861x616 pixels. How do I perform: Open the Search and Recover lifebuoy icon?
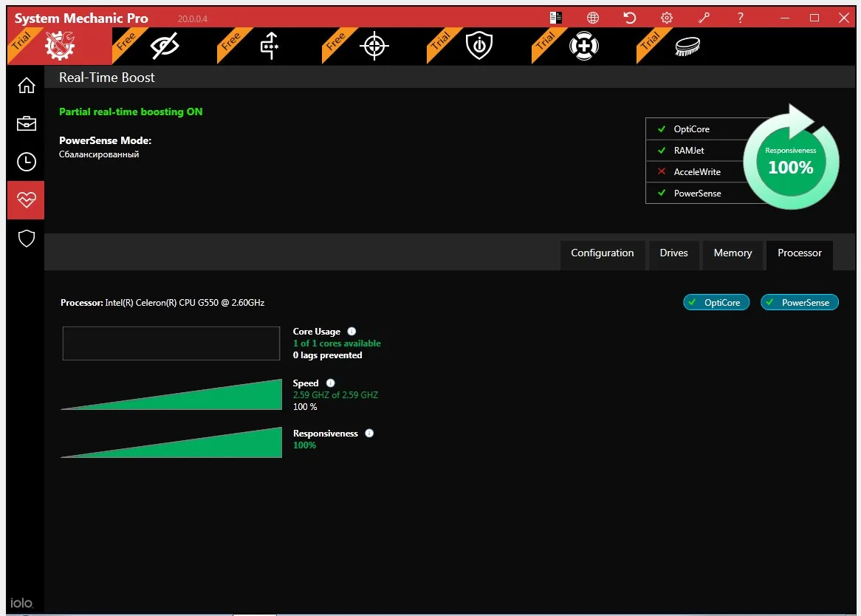click(x=583, y=46)
